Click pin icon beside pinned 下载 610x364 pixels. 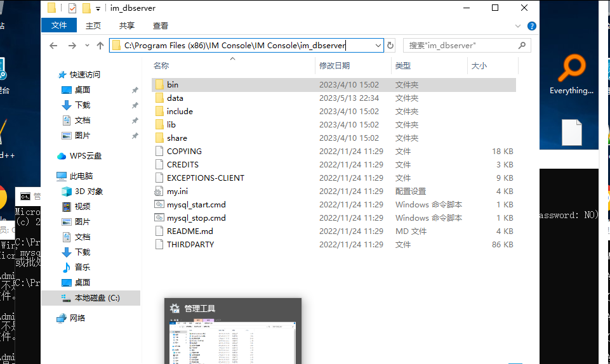[135, 105]
